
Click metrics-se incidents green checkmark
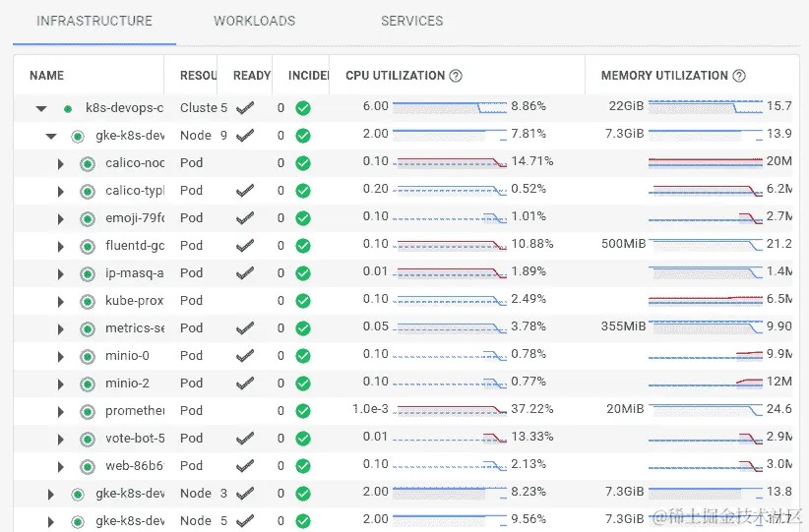pyautogui.click(x=303, y=328)
